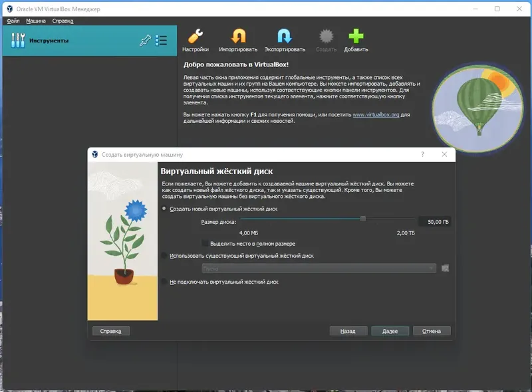The width and height of the screenshot is (532, 392).
Task: Open the Файл menu
Action: 13,21
